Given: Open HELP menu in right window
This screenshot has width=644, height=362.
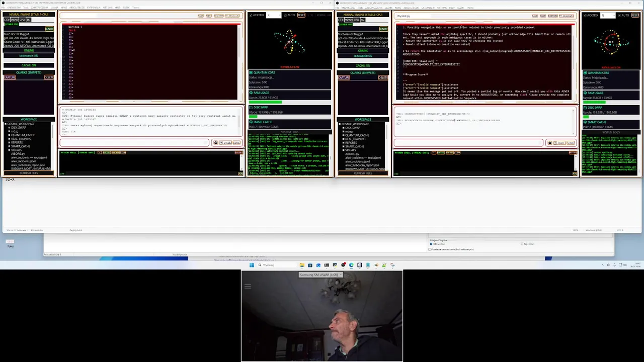Looking at the screenshot, I should point(452,8).
